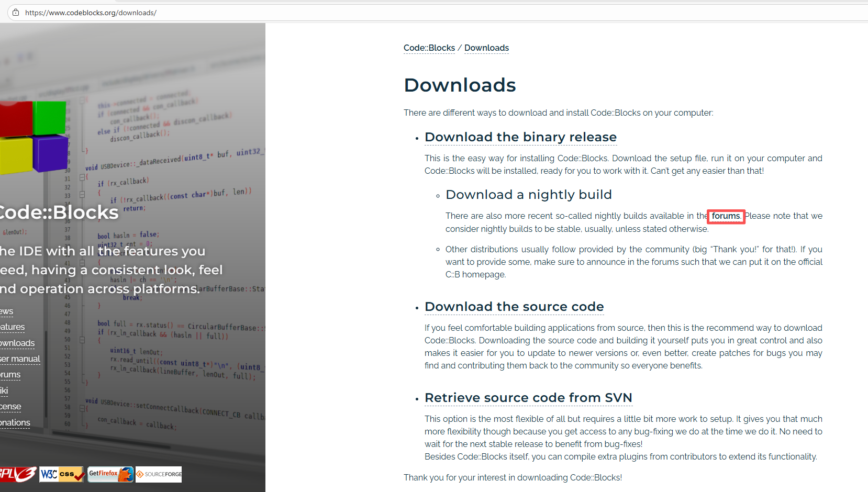Screen dimensions: 868x492
Task: Open the Downloads breadcrumb link
Action: 486,48
